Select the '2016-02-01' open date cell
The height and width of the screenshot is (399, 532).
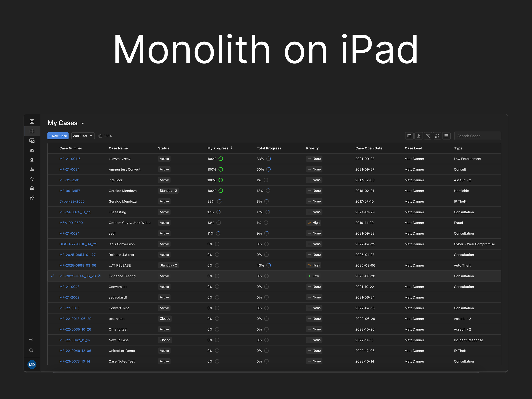pos(365,191)
